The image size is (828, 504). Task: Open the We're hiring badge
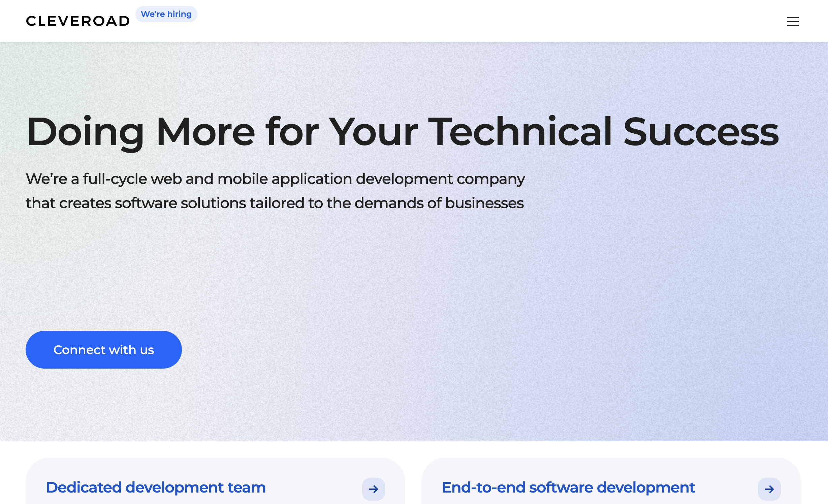(166, 14)
